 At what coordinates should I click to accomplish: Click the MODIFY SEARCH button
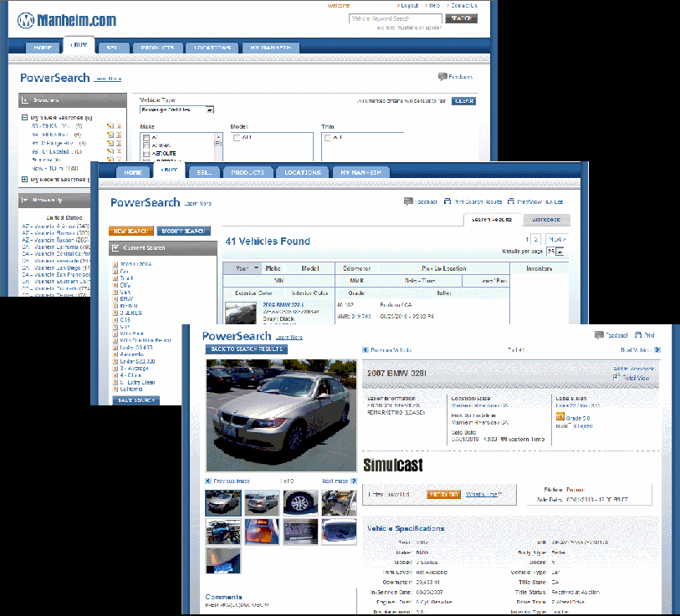(183, 231)
